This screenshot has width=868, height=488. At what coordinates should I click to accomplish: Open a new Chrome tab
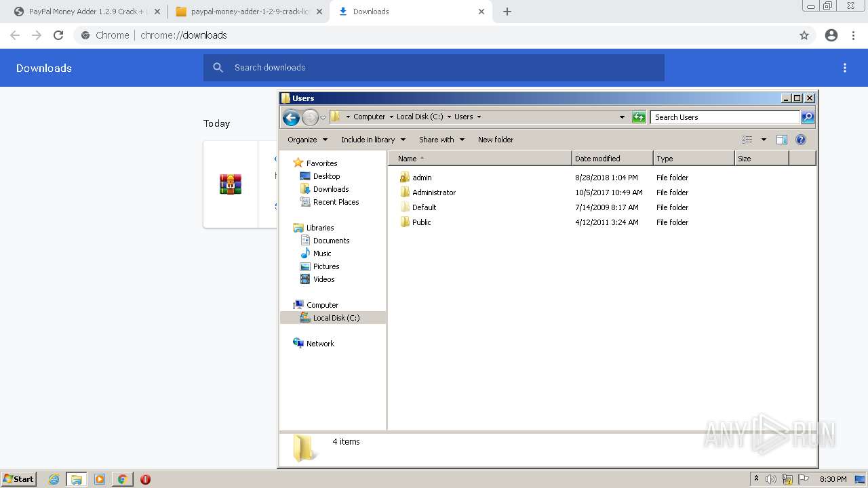507,12
